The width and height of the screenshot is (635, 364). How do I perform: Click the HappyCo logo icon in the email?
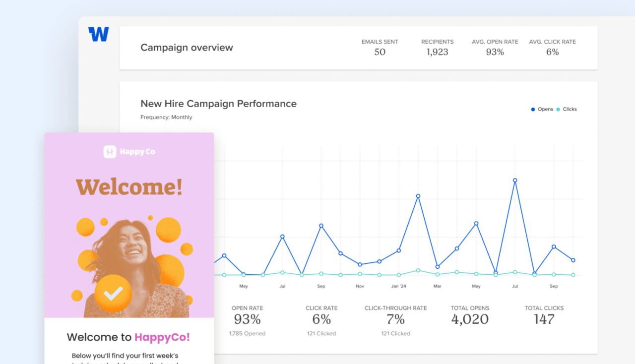point(110,152)
